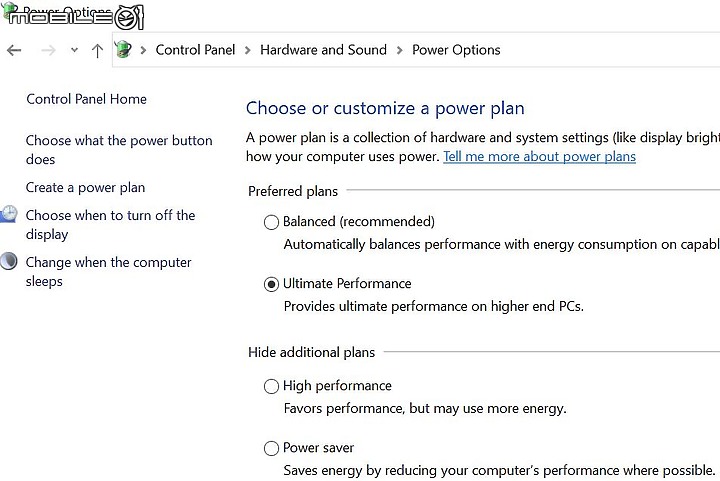Select the Balanced (recommended) power plan
720x481 pixels.
coord(271,222)
